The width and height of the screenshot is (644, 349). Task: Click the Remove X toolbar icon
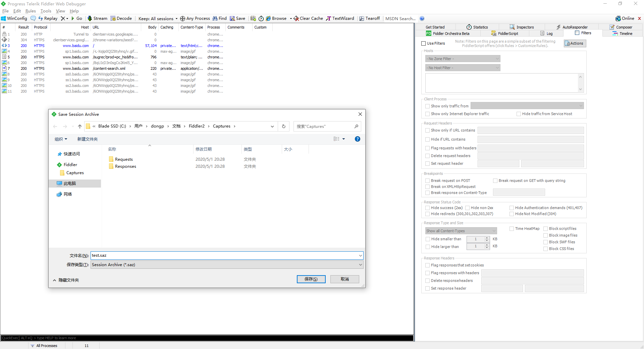click(x=63, y=18)
